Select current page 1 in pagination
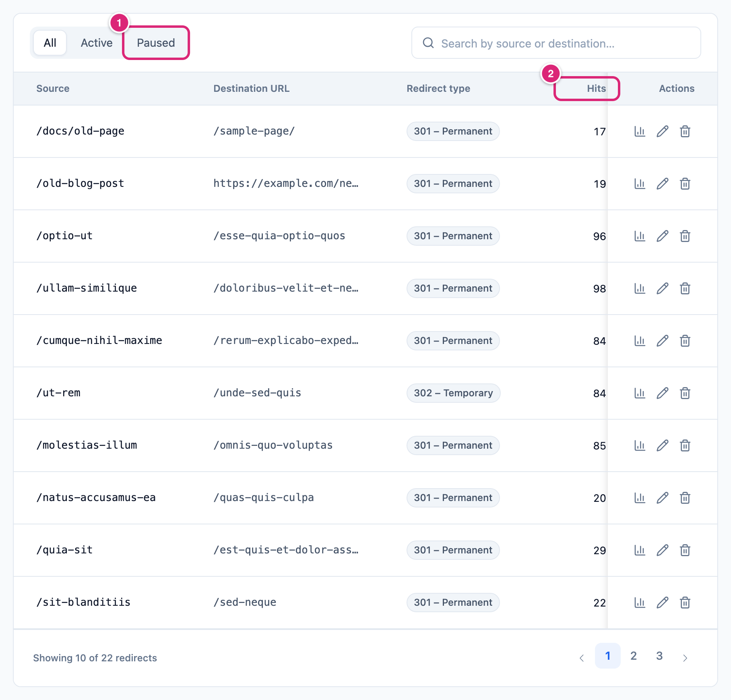 [x=607, y=656]
